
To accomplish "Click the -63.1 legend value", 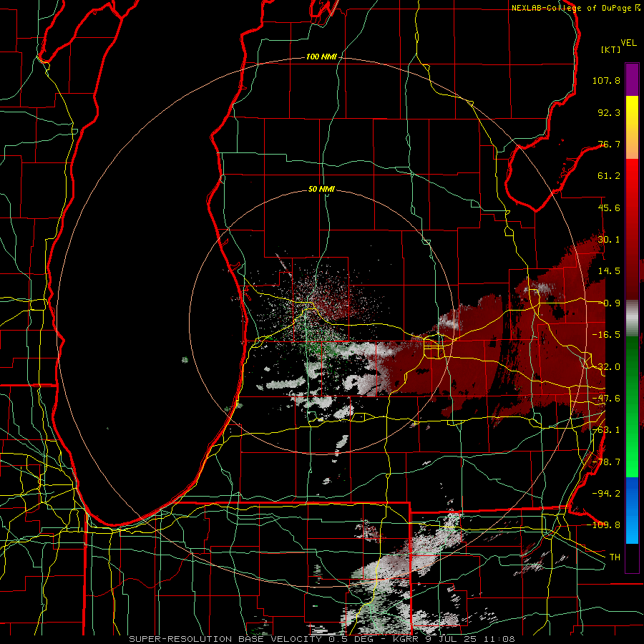I will point(606,430).
